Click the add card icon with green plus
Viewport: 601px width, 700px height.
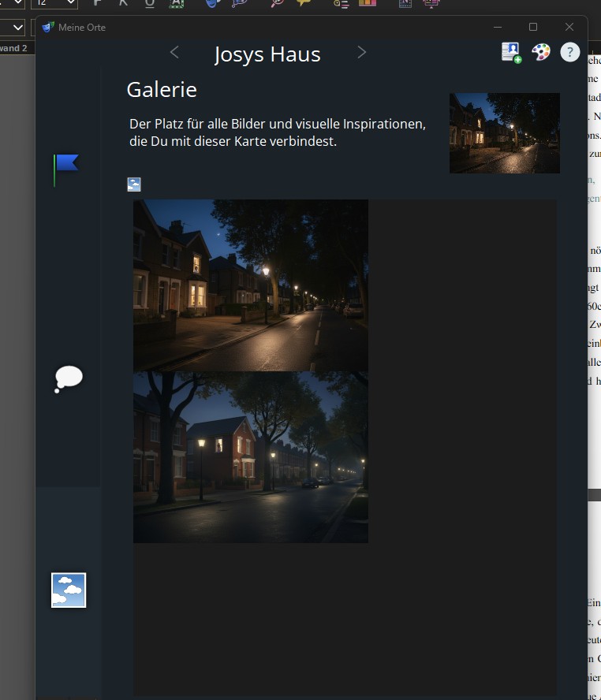[x=511, y=52]
